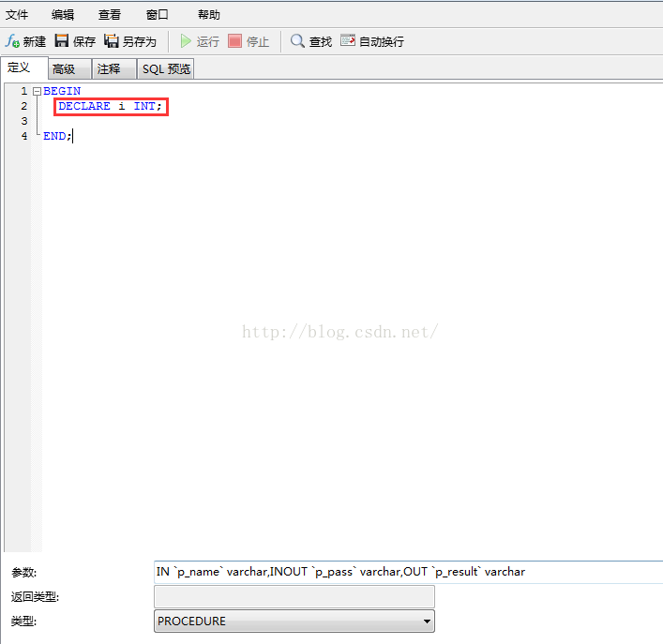Viewport: 663px width, 644px height.
Task: Switch to the 高级 (Advanced) tab
Action: click(x=69, y=68)
